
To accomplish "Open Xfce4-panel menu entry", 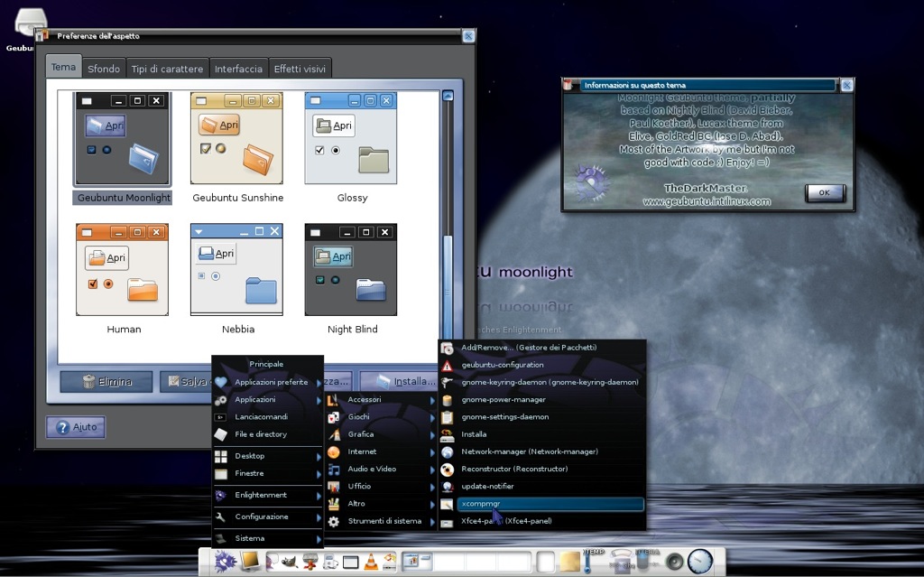I will [x=542, y=521].
